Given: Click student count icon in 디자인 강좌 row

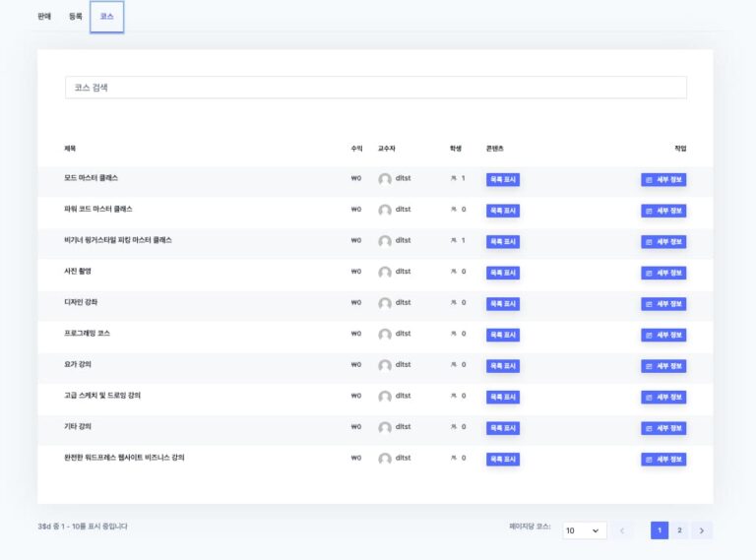Looking at the screenshot, I should coord(454,303).
